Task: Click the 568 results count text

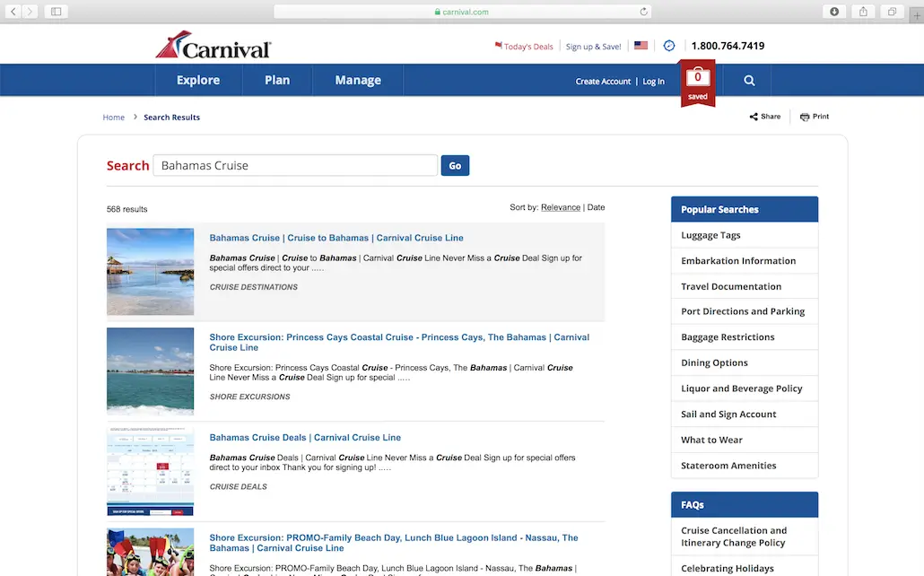Action: pos(126,209)
